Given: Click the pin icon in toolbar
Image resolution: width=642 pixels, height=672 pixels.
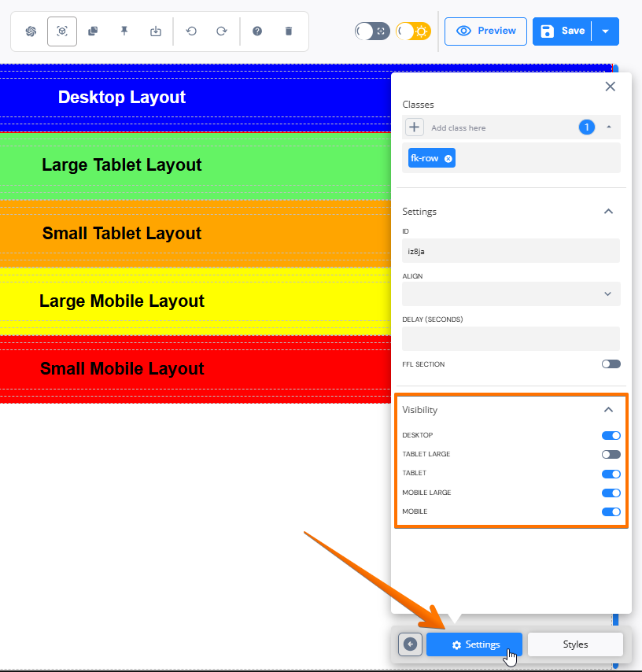Looking at the screenshot, I should pos(124,31).
